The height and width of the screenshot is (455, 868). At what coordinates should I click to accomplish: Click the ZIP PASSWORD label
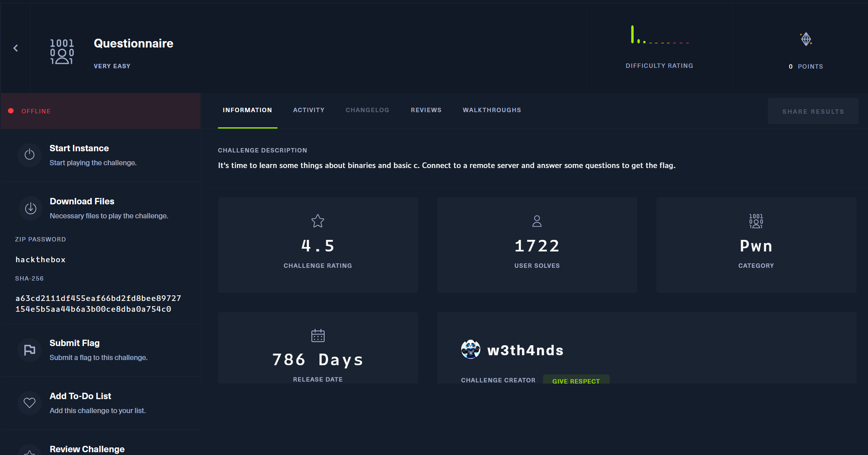coord(40,239)
